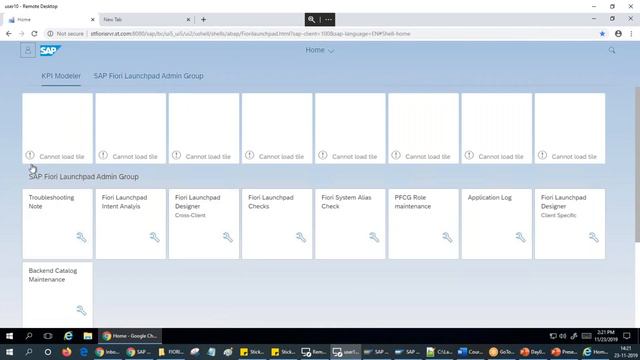640x360 pixels.
Task: Open Fiori Launchpad Designer Cross-Client tile
Action: click(204, 224)
